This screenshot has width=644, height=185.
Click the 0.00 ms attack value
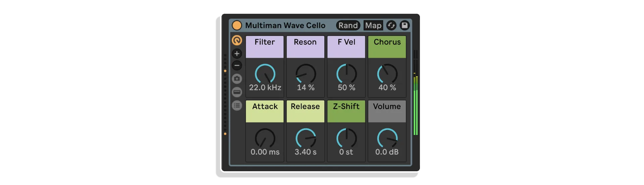click(265, 152)
